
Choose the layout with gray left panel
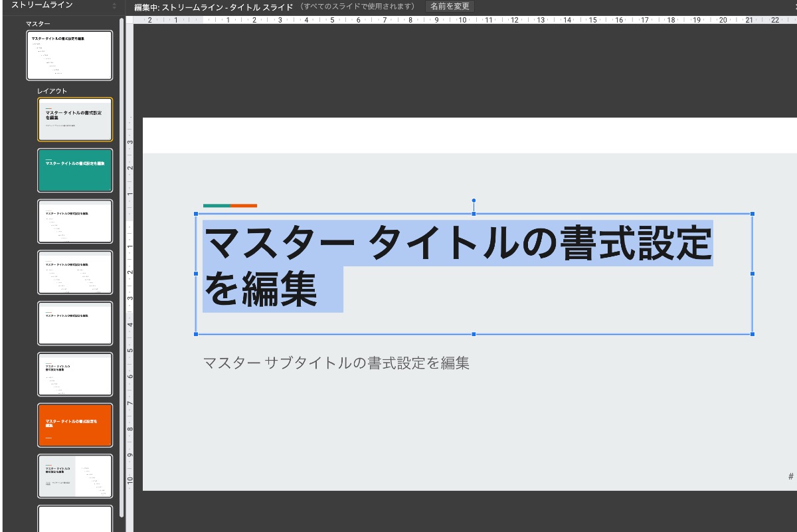click(x=75, y=476)
